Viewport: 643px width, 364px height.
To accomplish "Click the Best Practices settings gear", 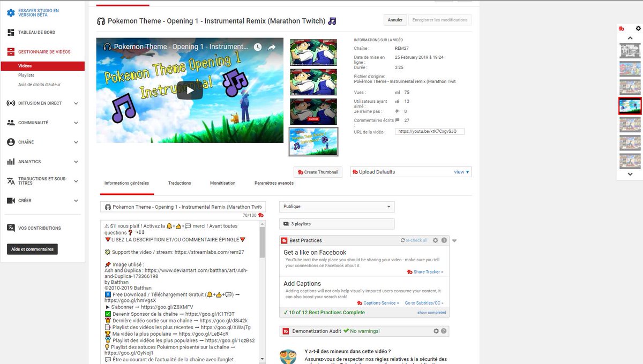I will coord(436,240).
